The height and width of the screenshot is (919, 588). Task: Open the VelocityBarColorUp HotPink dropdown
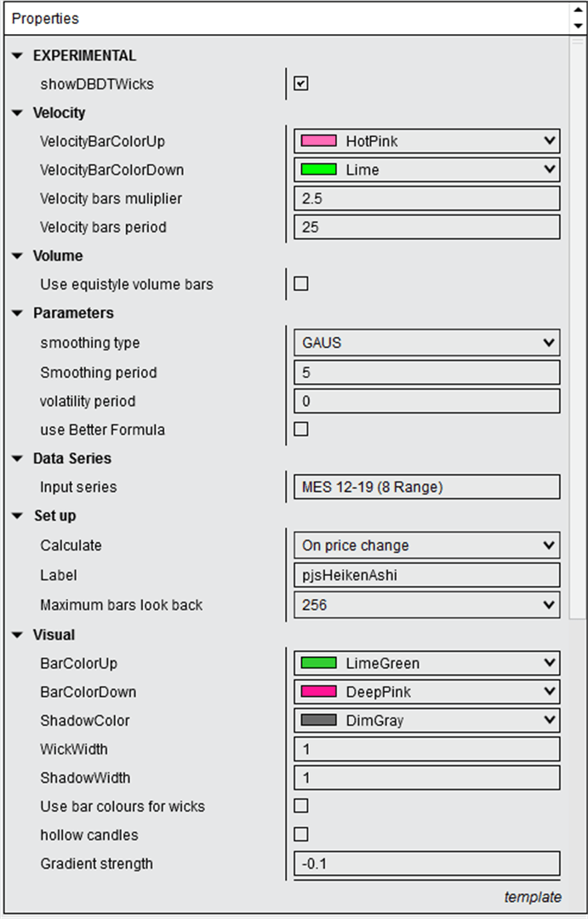click(x=427, y=141)
